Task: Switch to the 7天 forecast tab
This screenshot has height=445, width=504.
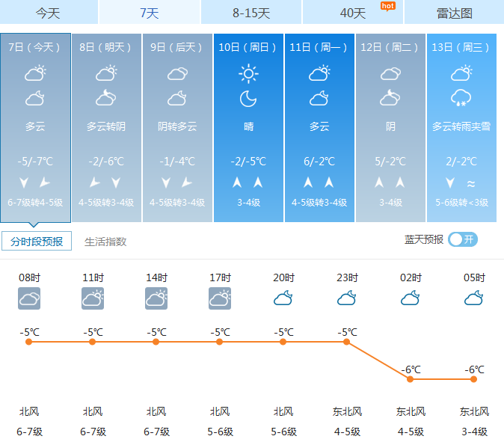Action: pyautogui.click(x=150, y=12)
